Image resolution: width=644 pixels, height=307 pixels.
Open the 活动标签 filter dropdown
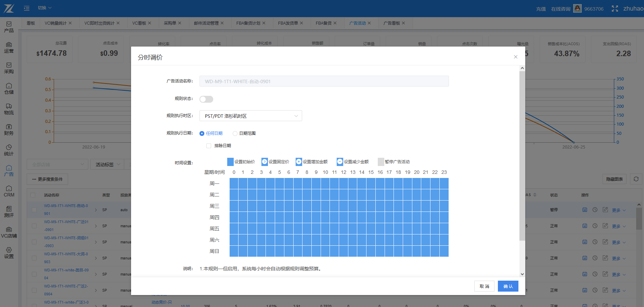click(x=107, y=165)
